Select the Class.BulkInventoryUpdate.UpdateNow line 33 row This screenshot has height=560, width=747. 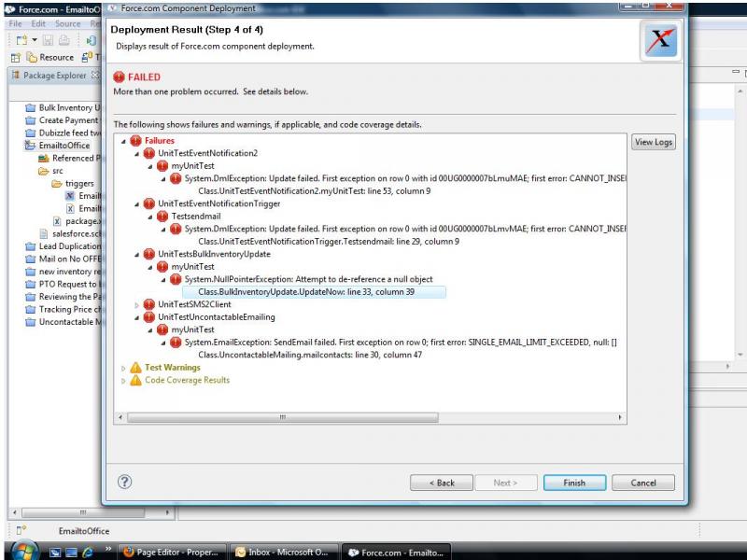(x=306, y=292)
